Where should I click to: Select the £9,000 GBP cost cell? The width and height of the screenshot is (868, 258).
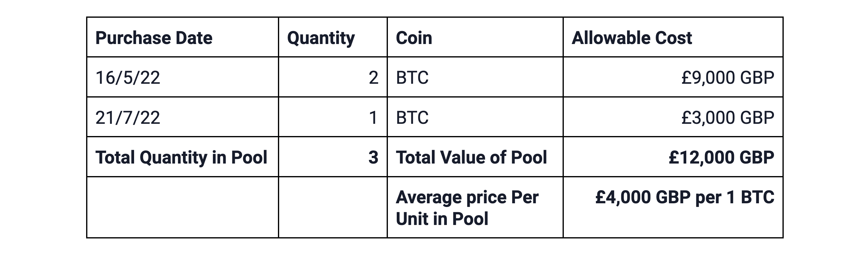click(x=728, y=78)
